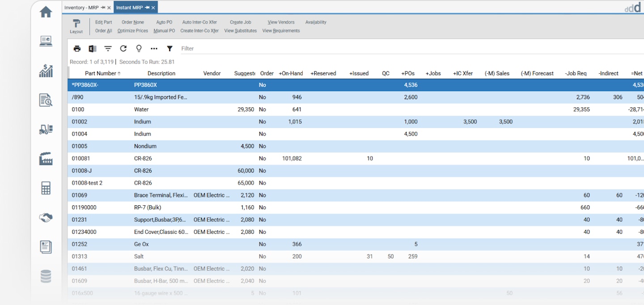
Task: Open the database stack sidebar icon
Action: (x=46, y=276)
